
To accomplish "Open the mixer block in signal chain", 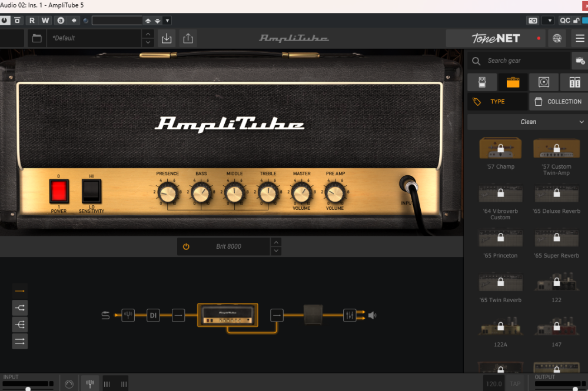I will click(x=350, y=315).
